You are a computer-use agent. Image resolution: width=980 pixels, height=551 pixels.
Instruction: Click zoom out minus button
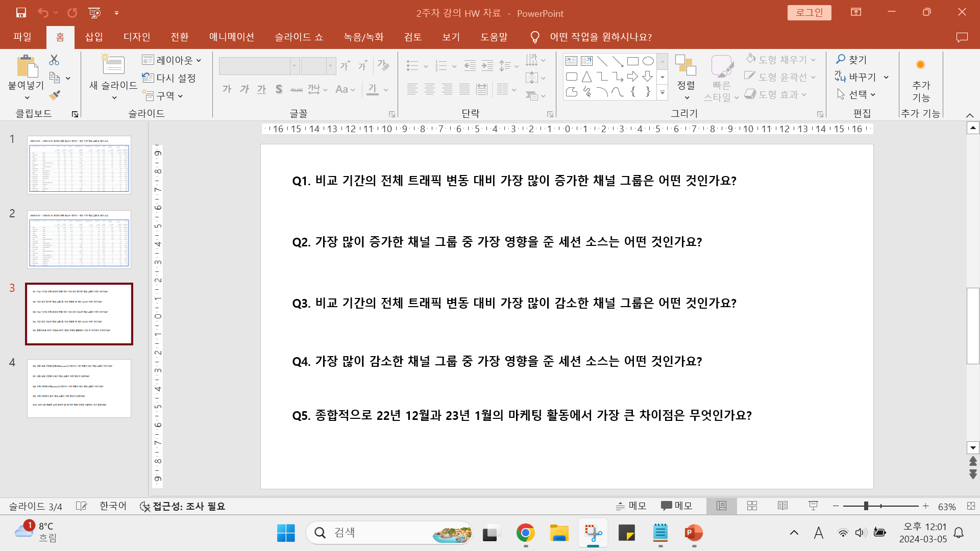836,506
